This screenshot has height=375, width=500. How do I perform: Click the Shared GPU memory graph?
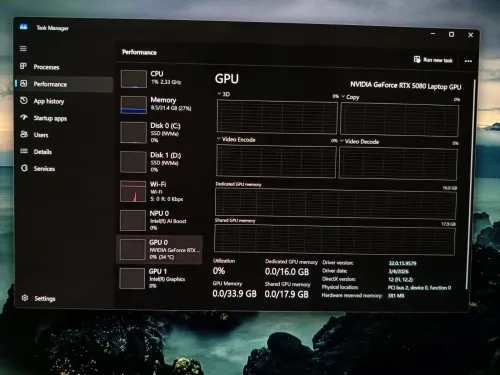click(x=335, y=239)
